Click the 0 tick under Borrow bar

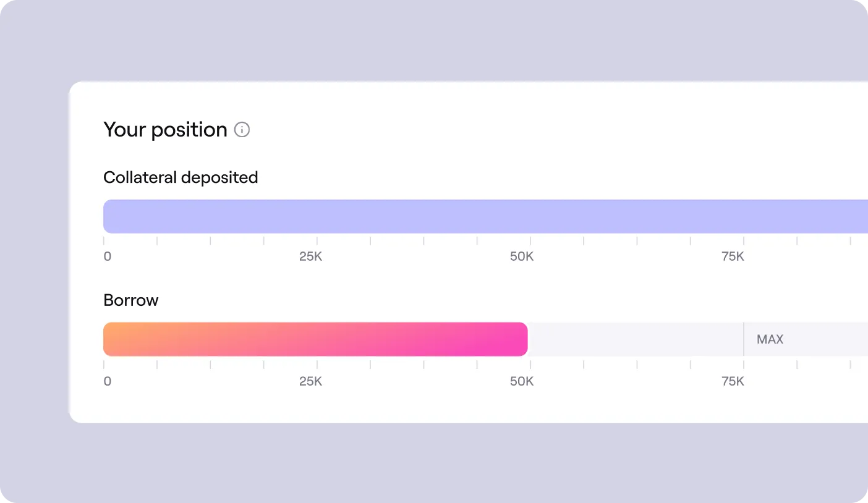(108, 381)
